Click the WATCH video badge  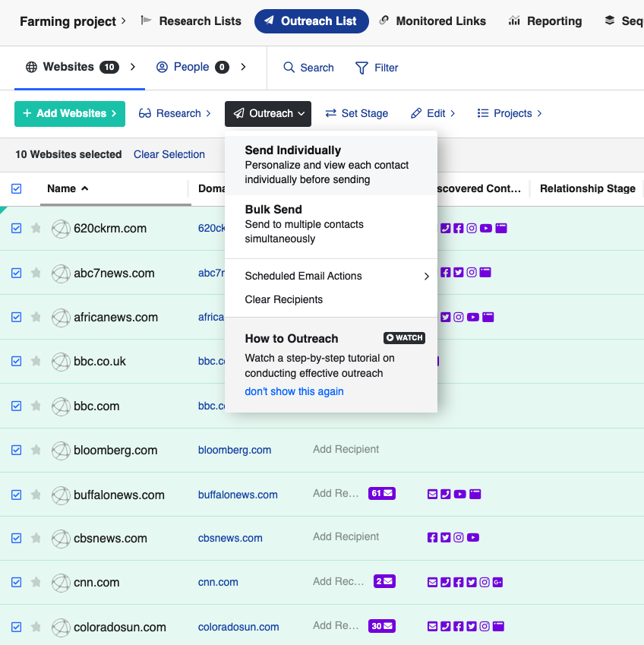(404, 338)
